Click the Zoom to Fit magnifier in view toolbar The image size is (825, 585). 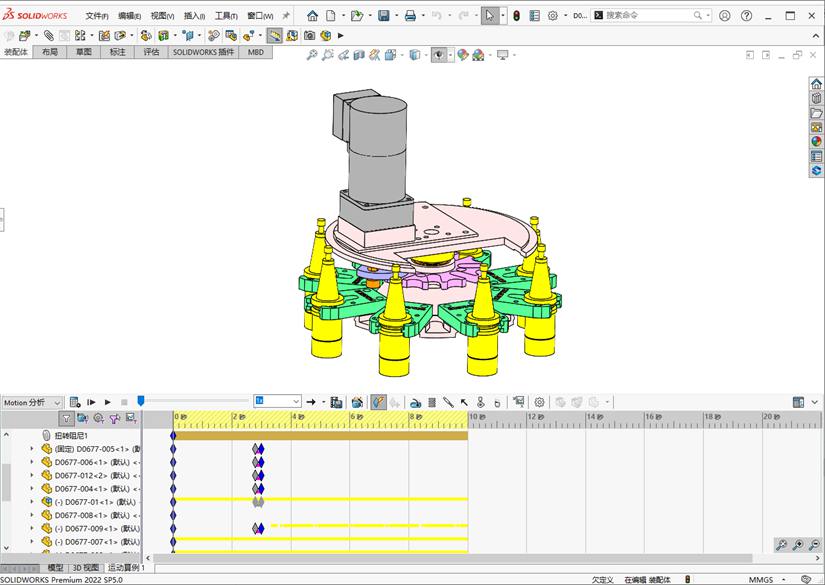(312, 55)
